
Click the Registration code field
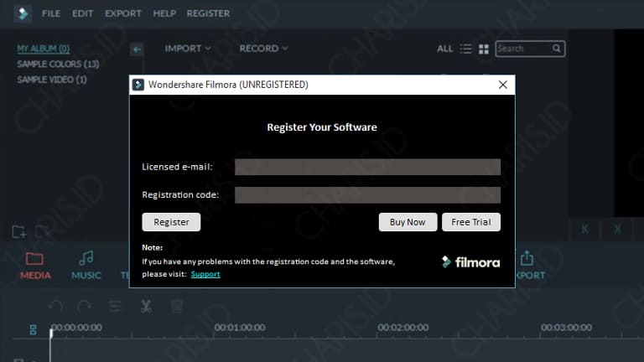(367, 195)
